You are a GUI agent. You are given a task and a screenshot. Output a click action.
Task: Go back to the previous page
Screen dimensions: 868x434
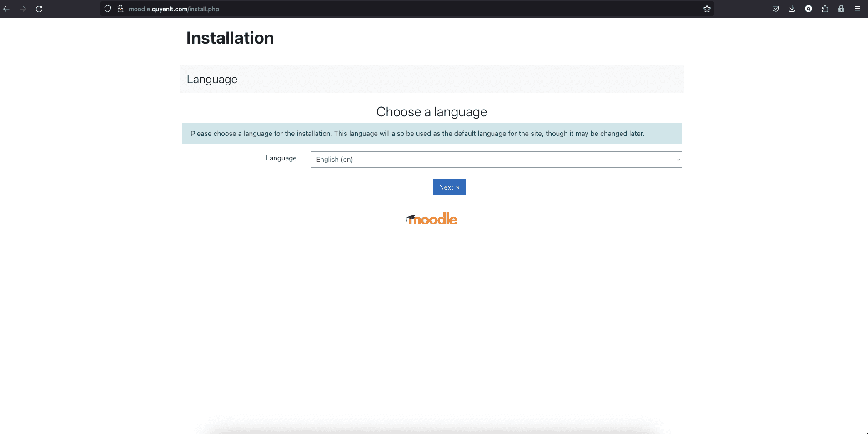[x=6, y=9]
